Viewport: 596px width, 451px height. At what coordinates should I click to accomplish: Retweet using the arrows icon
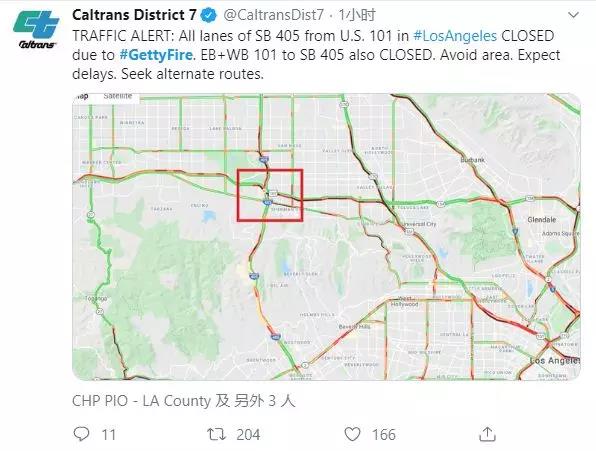(x=216, y=434)
